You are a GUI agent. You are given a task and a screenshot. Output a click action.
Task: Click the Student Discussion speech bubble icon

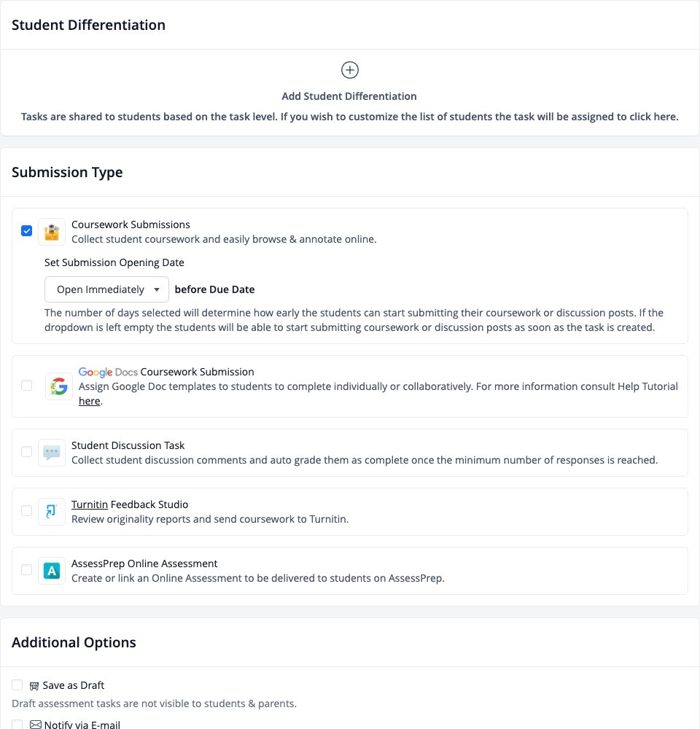(52, 453)
